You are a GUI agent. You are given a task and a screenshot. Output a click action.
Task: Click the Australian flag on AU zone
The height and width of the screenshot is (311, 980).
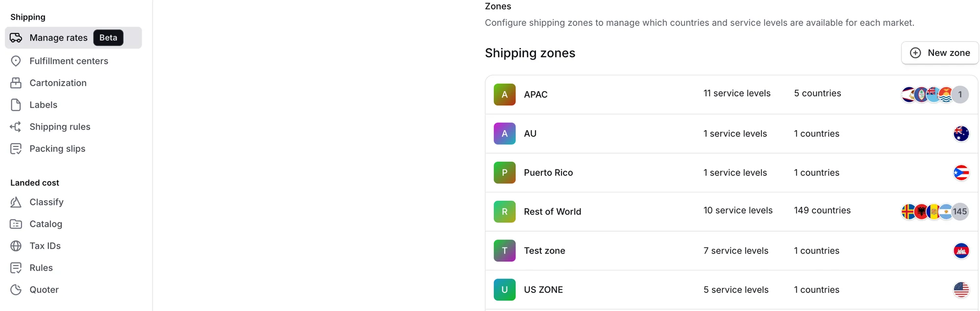pos(961,133)
